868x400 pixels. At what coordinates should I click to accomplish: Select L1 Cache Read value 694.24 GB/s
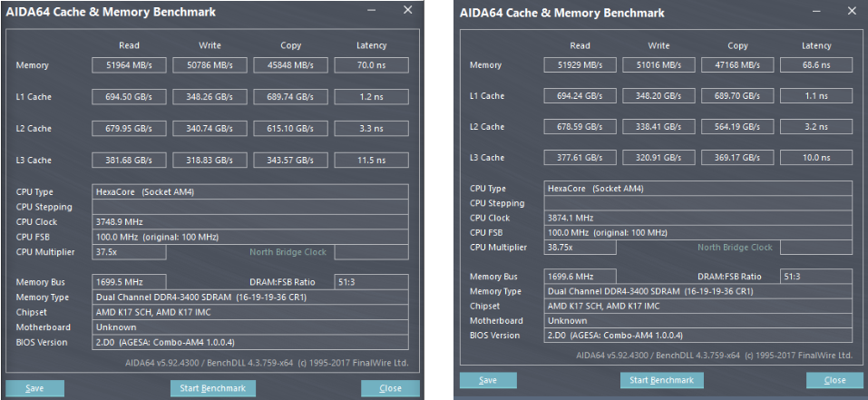[x=580, y=96]
